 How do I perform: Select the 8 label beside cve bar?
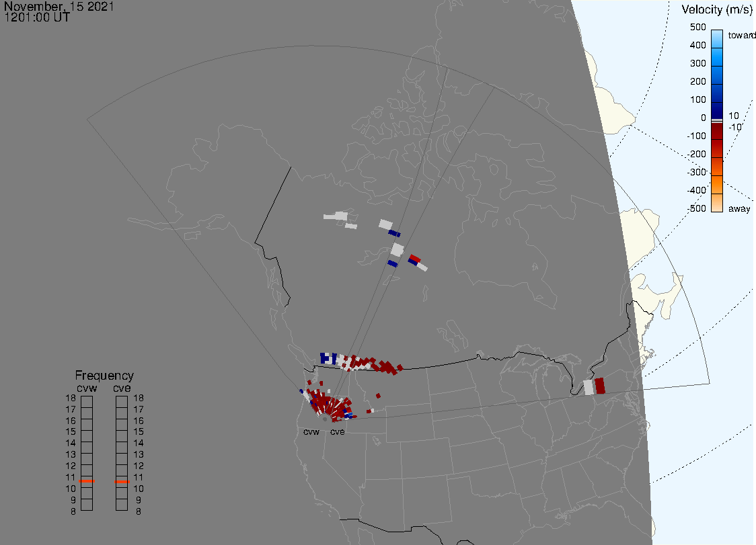click(x=139, y=512)
